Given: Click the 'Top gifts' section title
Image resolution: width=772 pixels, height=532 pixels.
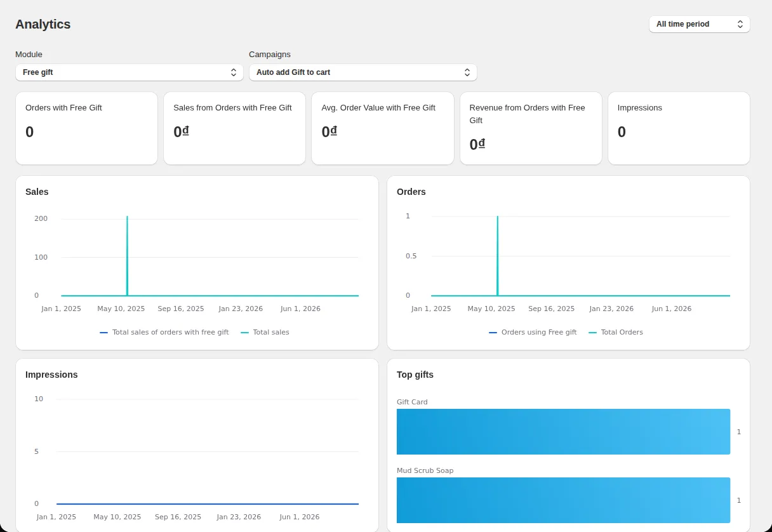Looking at the screenshot, I should [415, 375].
